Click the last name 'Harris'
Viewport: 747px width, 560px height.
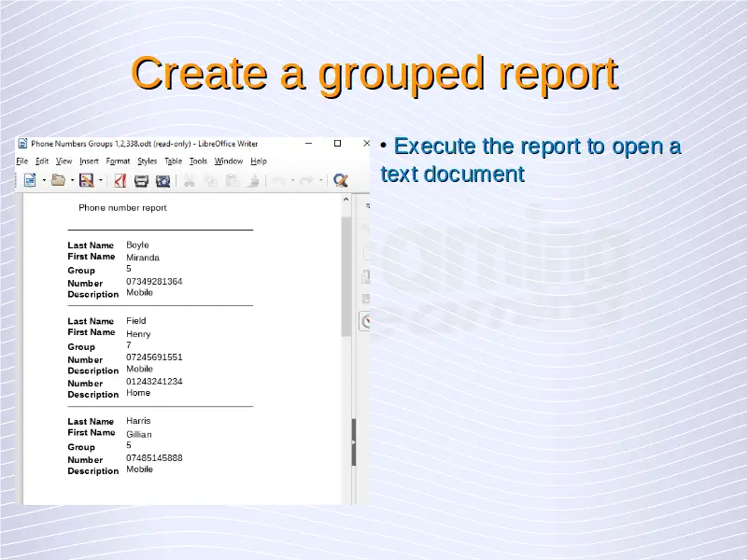point(138,421)
